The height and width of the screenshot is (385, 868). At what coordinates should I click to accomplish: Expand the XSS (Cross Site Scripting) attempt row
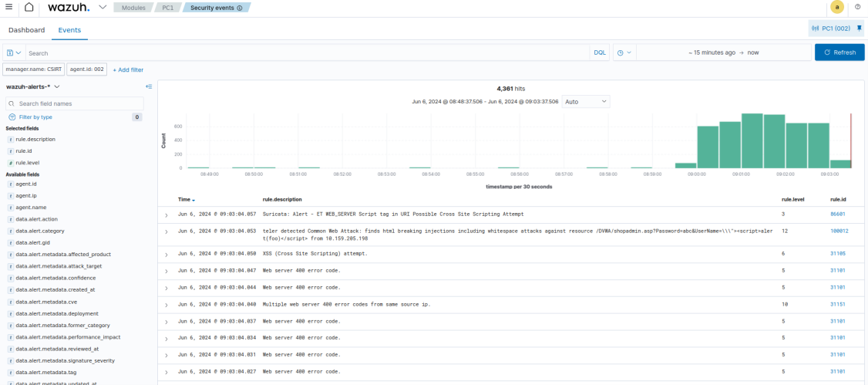coord(166,255)
